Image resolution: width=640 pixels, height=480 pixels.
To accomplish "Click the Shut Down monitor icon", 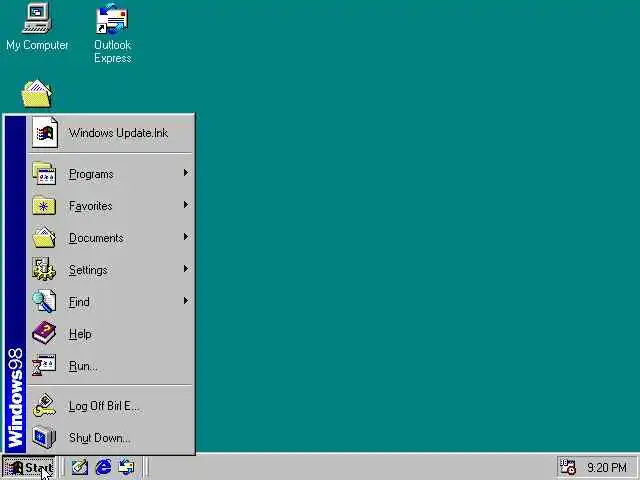I will pyautogui.click(x=44, y=437).
